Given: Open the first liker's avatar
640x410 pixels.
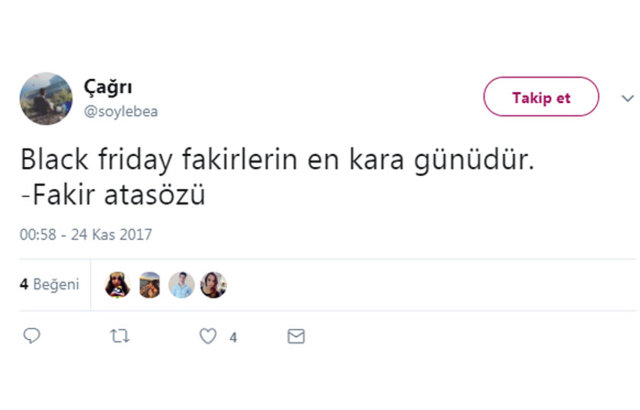Looking at the screenshot, I should point(119,285).
